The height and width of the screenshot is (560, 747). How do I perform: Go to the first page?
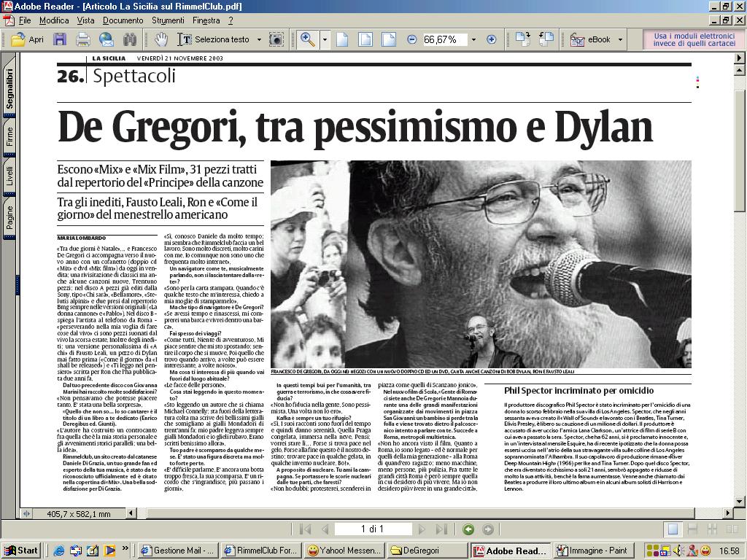[306, 529]
